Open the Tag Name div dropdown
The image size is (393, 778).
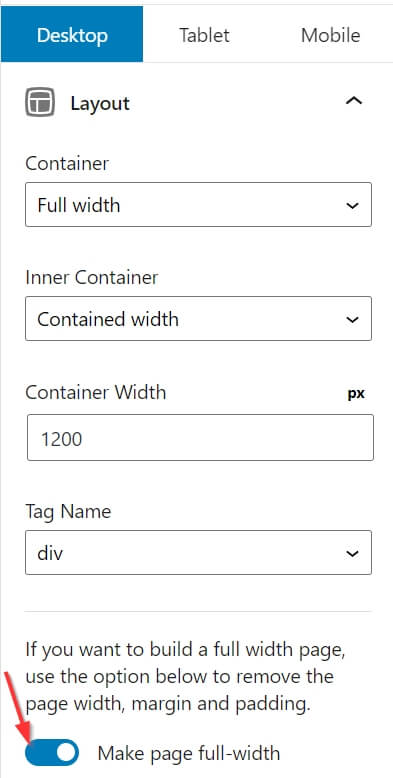click(x=198, y=552)
